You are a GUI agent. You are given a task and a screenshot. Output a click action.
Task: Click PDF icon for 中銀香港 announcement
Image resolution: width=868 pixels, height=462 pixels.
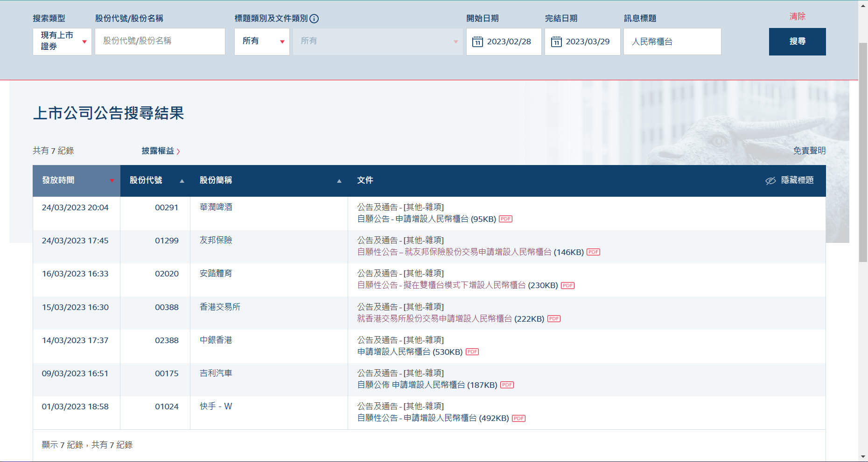click(x=472, y=352)
